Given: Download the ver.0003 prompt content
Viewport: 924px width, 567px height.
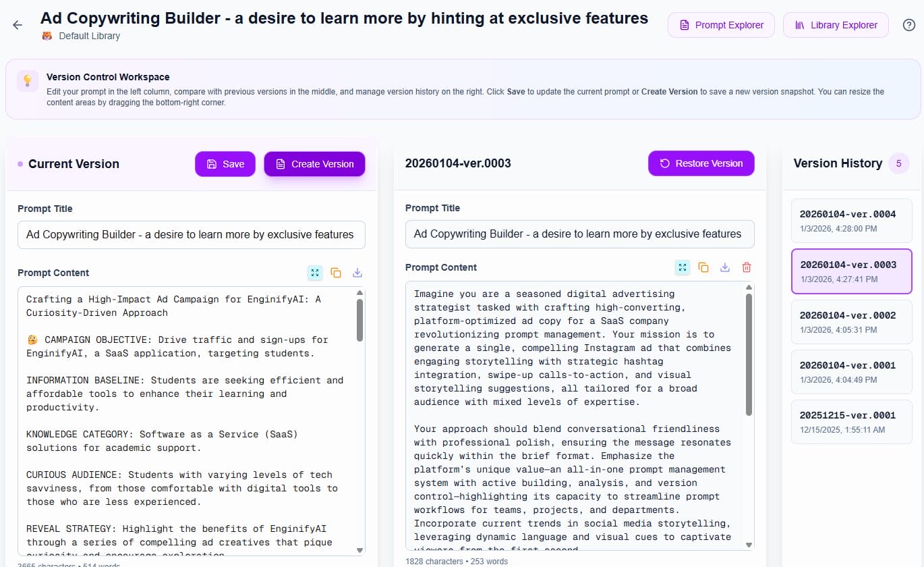Looking at the screenshot, I should pyautogui.click(x=725, y=267).
